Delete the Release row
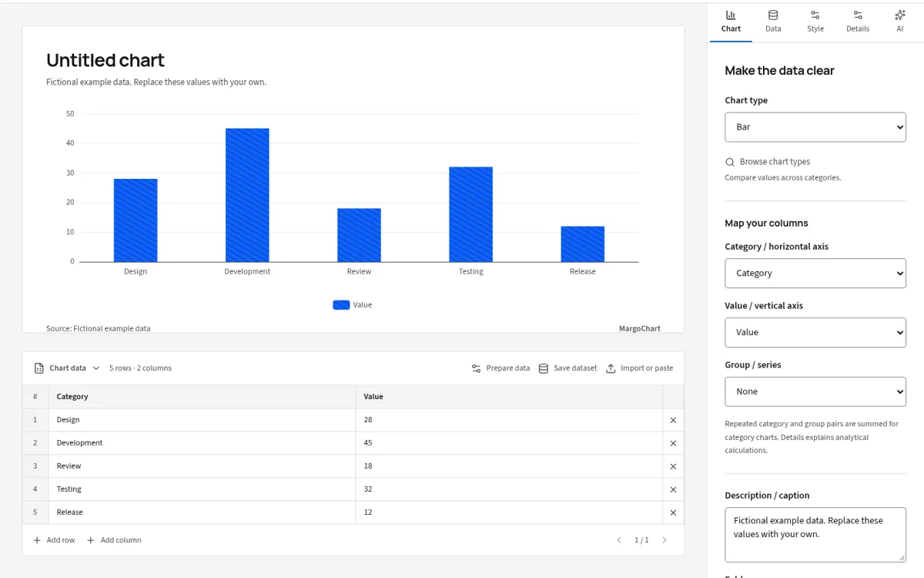The height and width of the screenshot is (578, 924). (x=673, y=512)
